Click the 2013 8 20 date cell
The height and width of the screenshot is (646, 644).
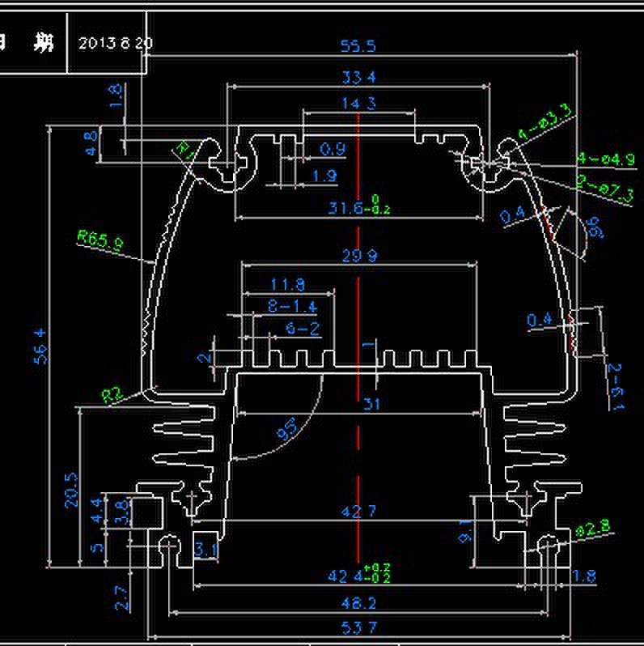click(114, 43)
